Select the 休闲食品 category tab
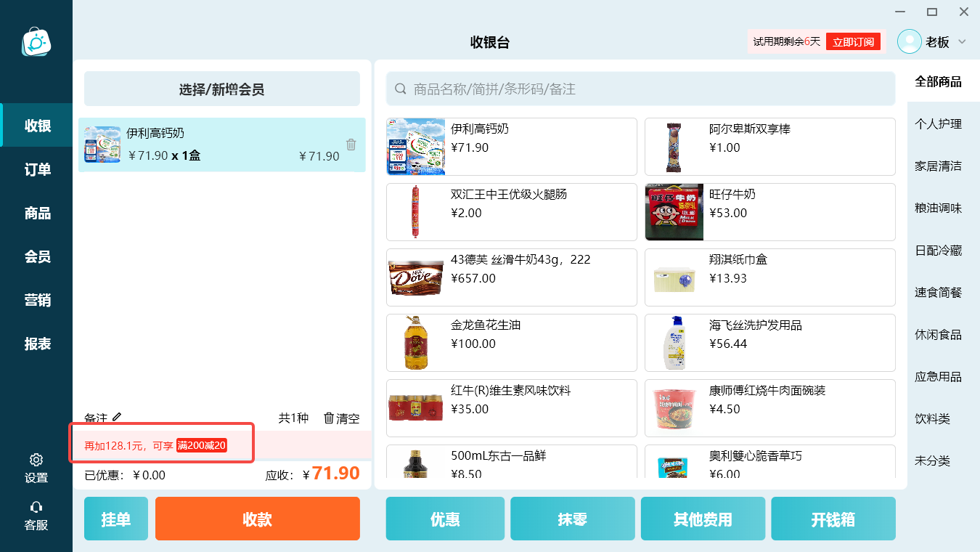 [x=939, y=335]
